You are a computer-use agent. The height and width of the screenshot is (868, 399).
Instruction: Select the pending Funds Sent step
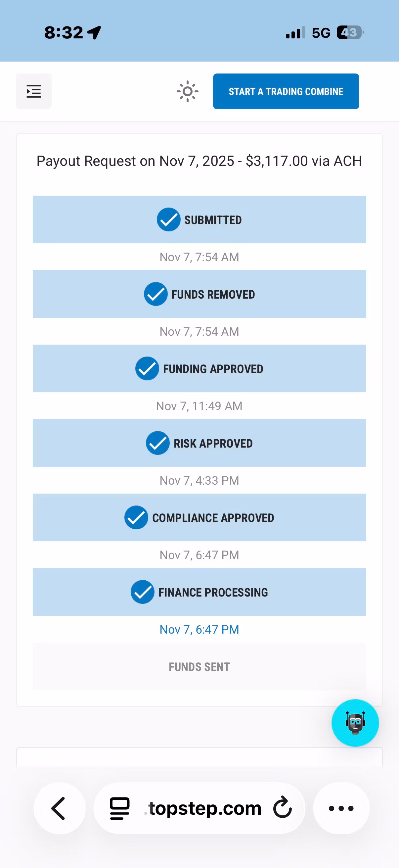point(199,666)
